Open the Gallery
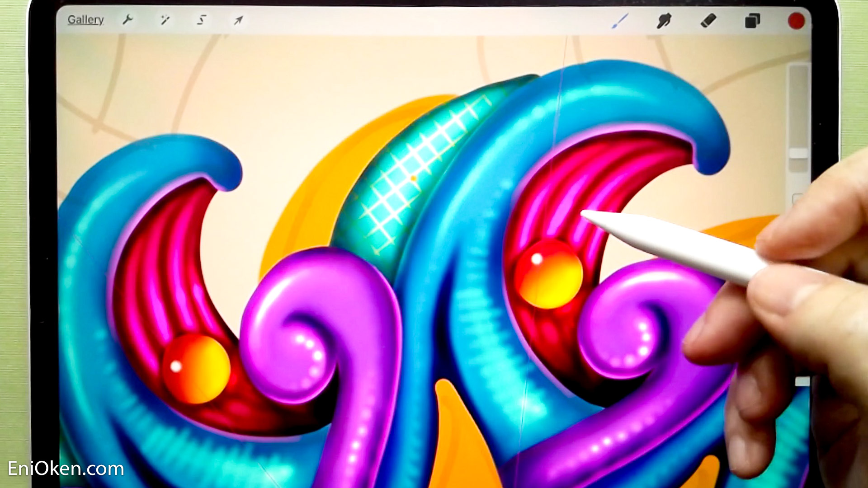Viewport: 868px width, 488px height. [85, 20]
